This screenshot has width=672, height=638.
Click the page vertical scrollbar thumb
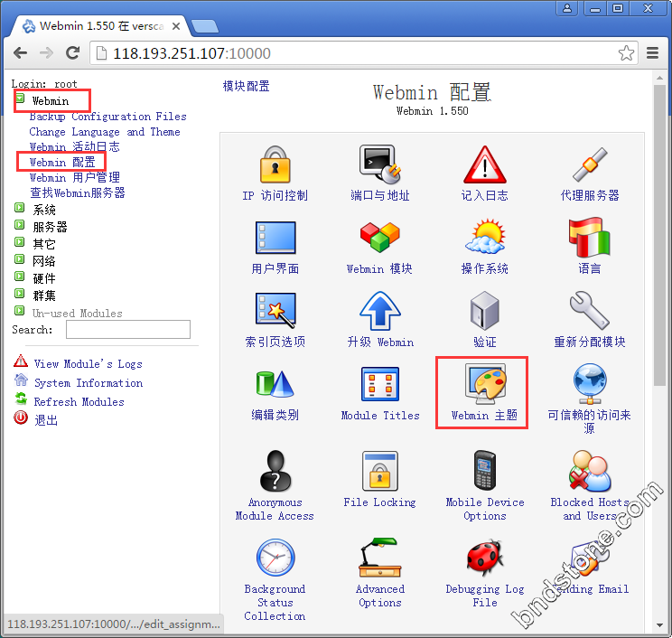pyautogui.click(x=659, y=236)
